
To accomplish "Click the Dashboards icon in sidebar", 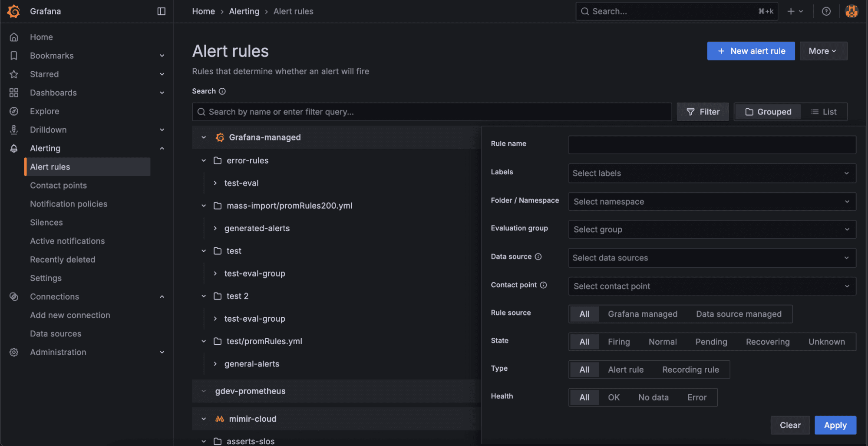I will tap(13, 93).
